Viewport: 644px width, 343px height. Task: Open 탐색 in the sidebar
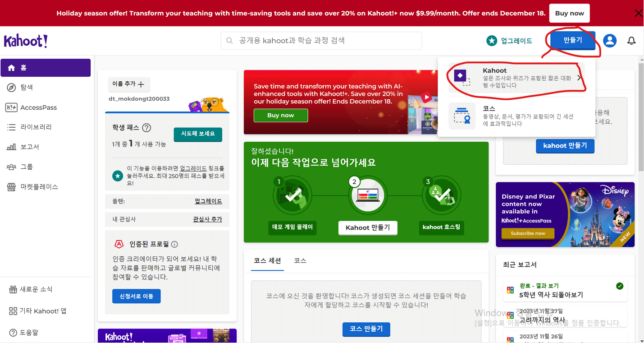click(46, 88)
